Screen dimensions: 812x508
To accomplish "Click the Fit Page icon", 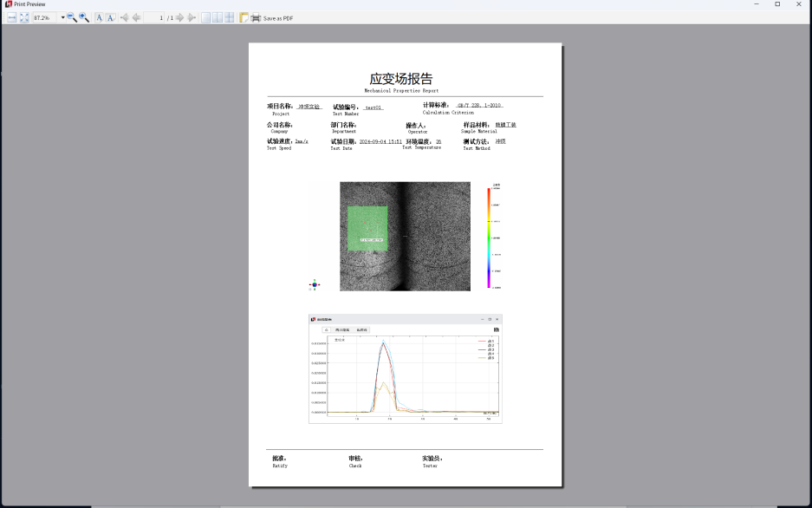I will coord(24,17).
